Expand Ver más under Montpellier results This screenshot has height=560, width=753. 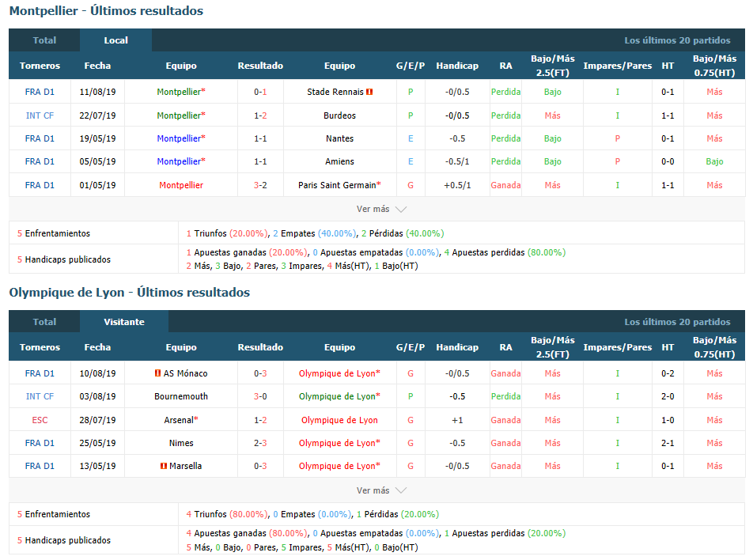click(381, 209)
